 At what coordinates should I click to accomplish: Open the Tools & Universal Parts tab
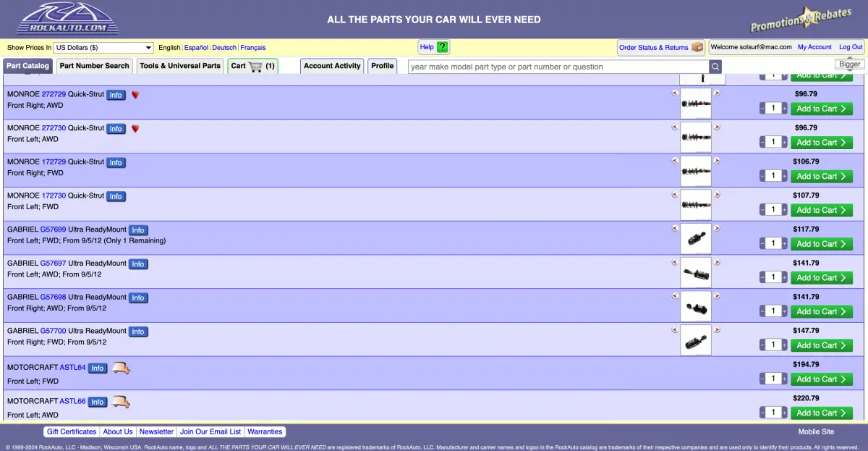(180, 66)
